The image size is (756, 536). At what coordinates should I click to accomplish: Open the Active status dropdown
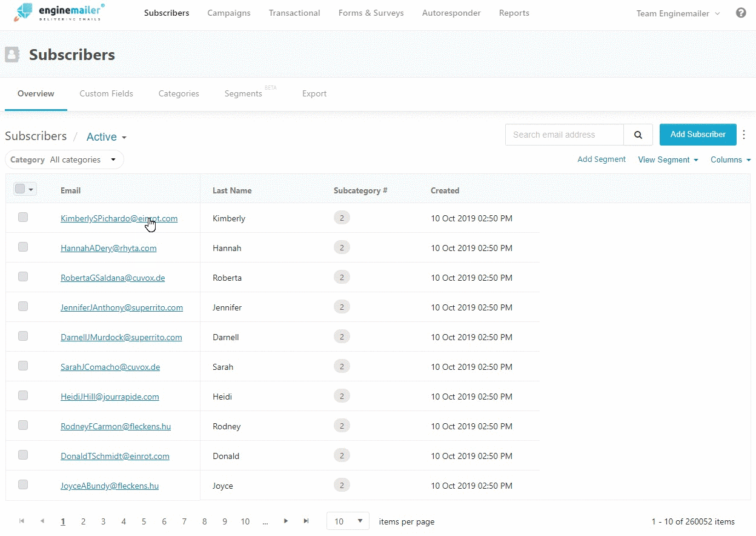107,137
